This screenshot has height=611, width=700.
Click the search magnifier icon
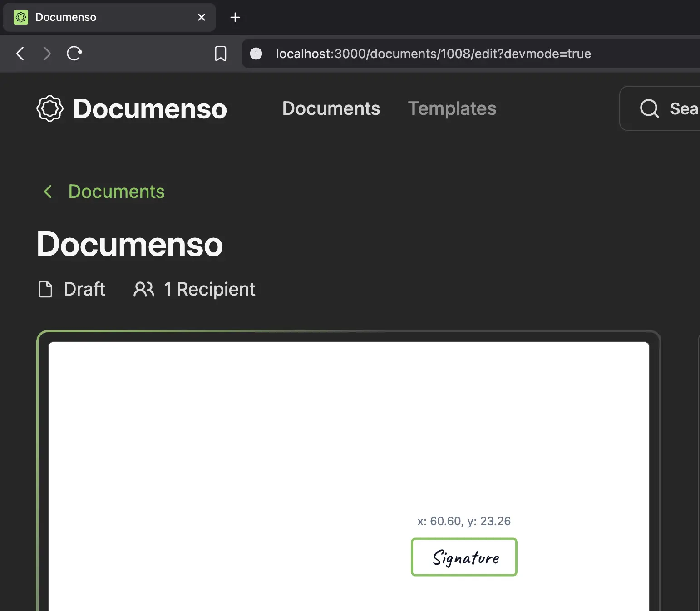[649, 108]
